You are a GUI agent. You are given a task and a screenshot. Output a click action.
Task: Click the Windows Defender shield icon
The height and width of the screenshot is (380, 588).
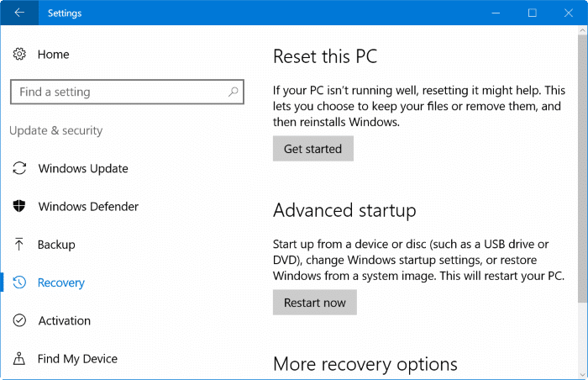tap(19, 206)
